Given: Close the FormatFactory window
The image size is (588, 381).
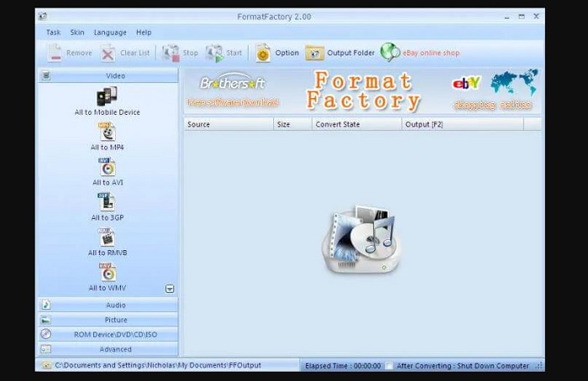Looking at the screenshot, I should (536, 17).
